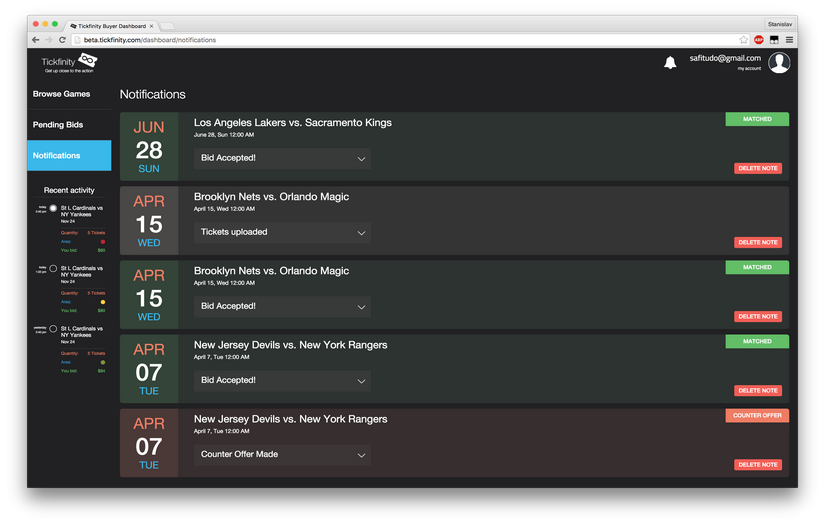
Task: Delete the matched Nets vs. Magic note
Action: pos(758,317)
